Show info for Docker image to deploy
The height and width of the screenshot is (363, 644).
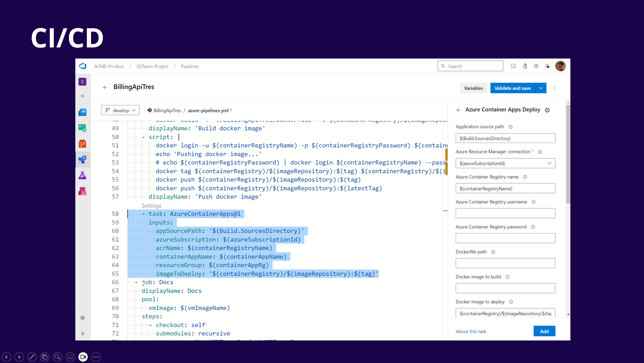(511, 302)
